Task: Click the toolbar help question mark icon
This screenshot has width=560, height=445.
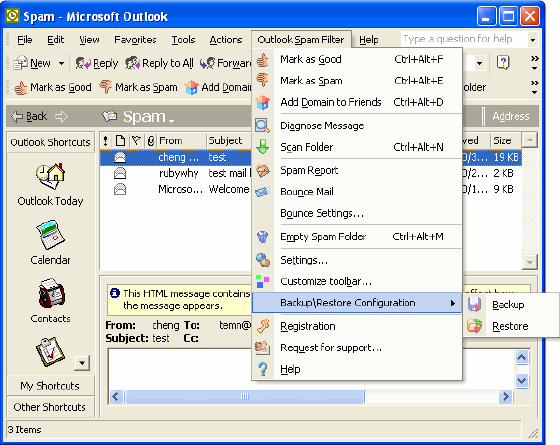Action: click(x=503, y=63)
